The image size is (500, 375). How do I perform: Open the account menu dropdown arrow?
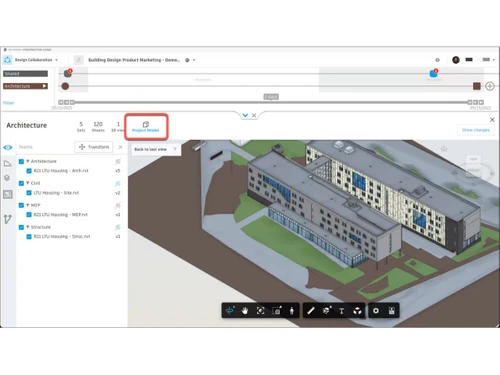pos(493,60)
